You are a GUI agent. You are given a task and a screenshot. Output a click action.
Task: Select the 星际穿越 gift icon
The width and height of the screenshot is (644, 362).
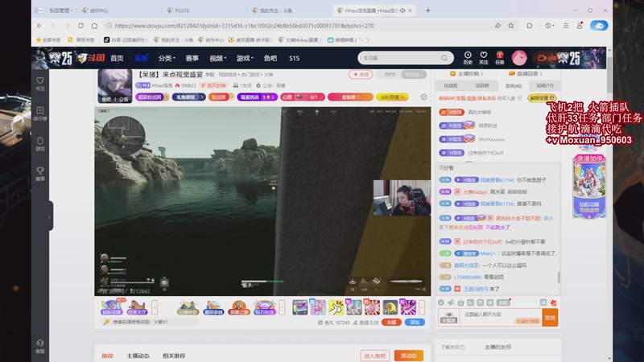[x=213, y=307]
